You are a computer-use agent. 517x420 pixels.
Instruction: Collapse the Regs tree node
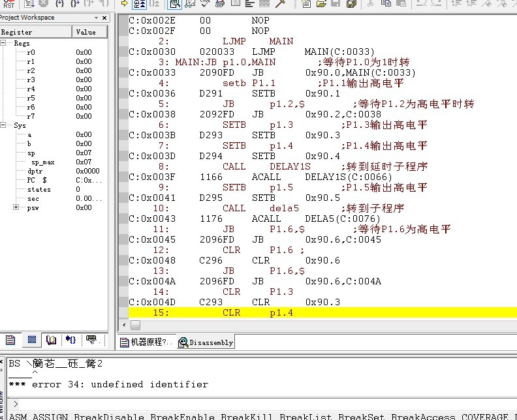[6, 43]
